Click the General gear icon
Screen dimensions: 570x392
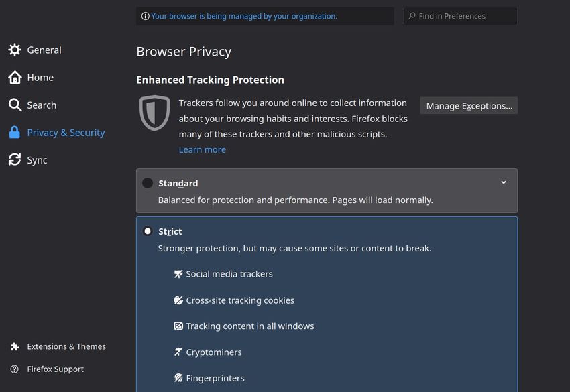tap(15, 50)
